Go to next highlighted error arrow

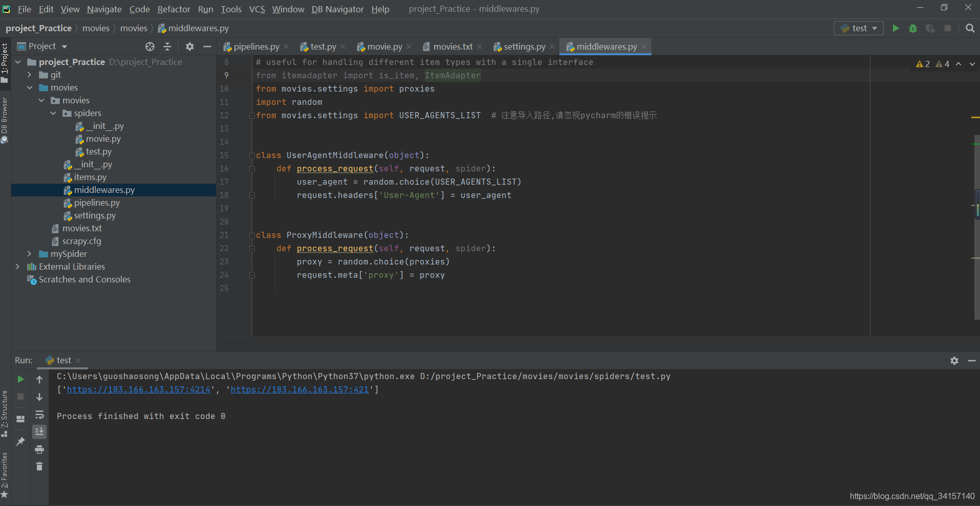(972, 64)
